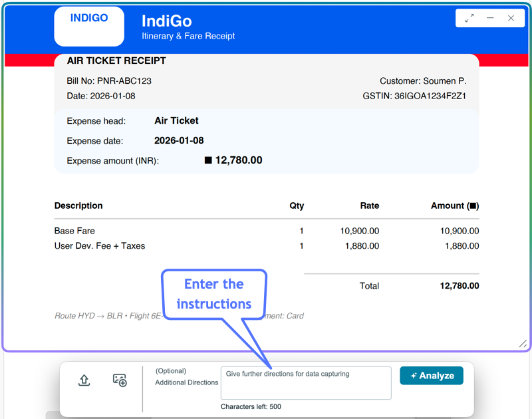Select the 'Additional Directions' label
This screenshot has height=419, width=532.
coord(187,382)
